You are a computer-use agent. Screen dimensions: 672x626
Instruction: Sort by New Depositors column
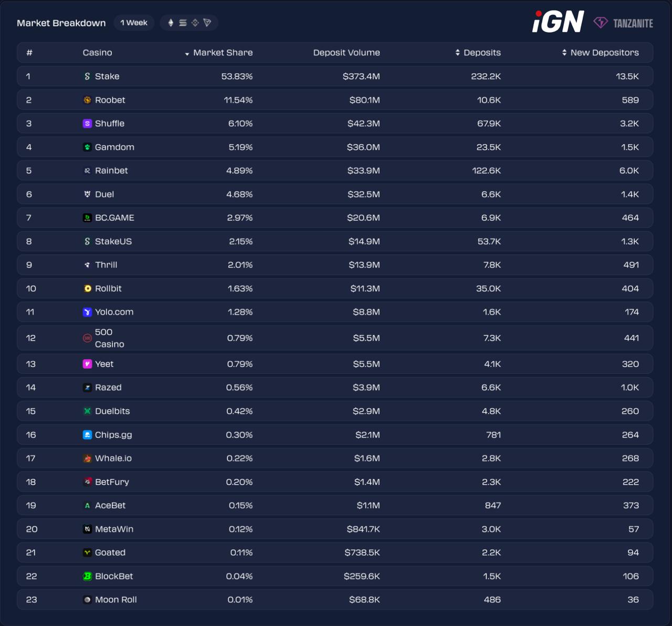600,53
